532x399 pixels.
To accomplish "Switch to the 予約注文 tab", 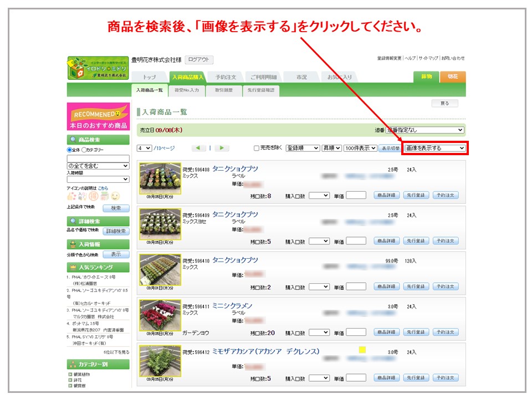I will 226,77.
